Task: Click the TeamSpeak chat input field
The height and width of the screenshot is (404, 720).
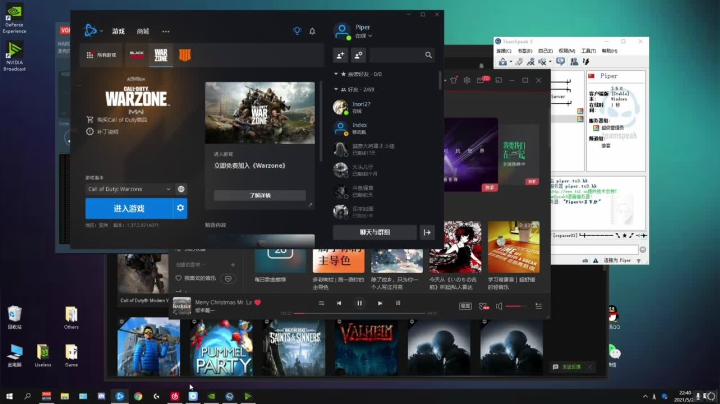Action: point(595,250)
